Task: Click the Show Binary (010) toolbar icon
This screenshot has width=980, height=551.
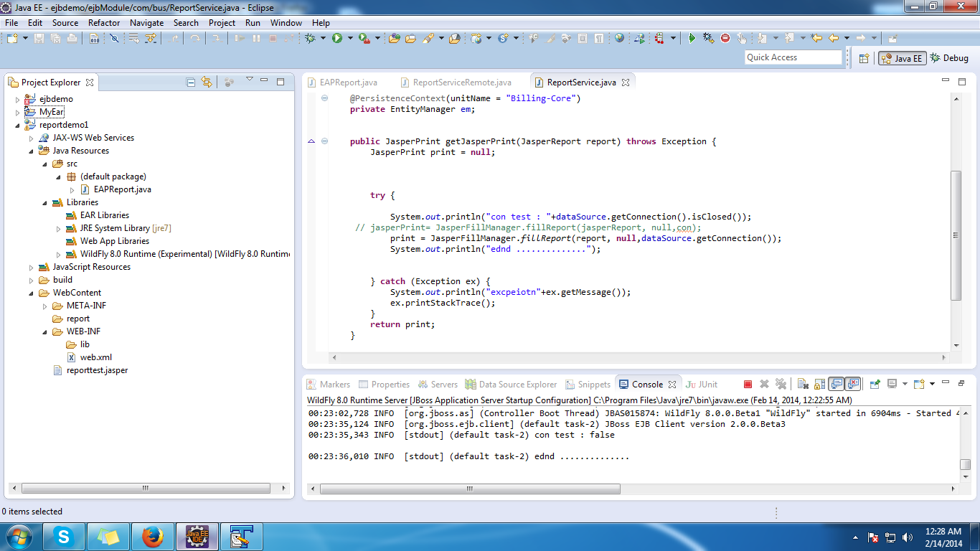Action: pos(94,38)
